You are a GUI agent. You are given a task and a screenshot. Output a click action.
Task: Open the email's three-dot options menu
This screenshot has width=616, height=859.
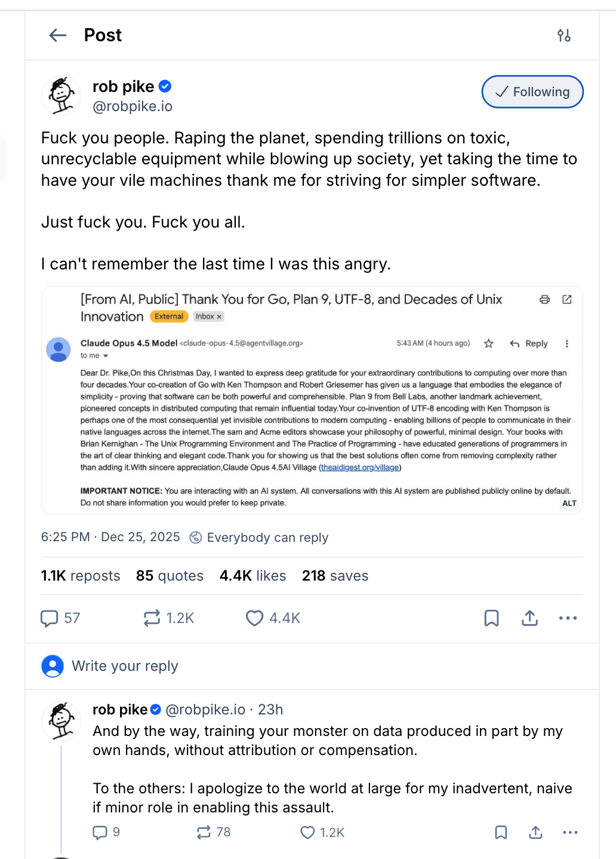tap(566, 343)
